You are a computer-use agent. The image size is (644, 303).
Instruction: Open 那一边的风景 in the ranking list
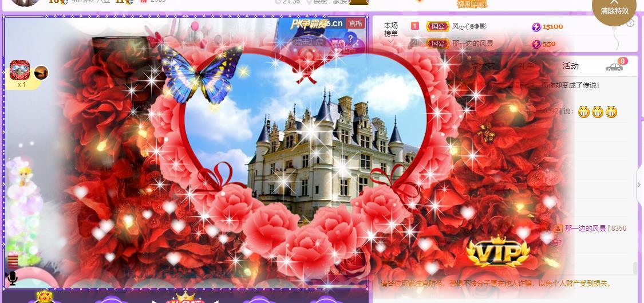click(472, 44)
